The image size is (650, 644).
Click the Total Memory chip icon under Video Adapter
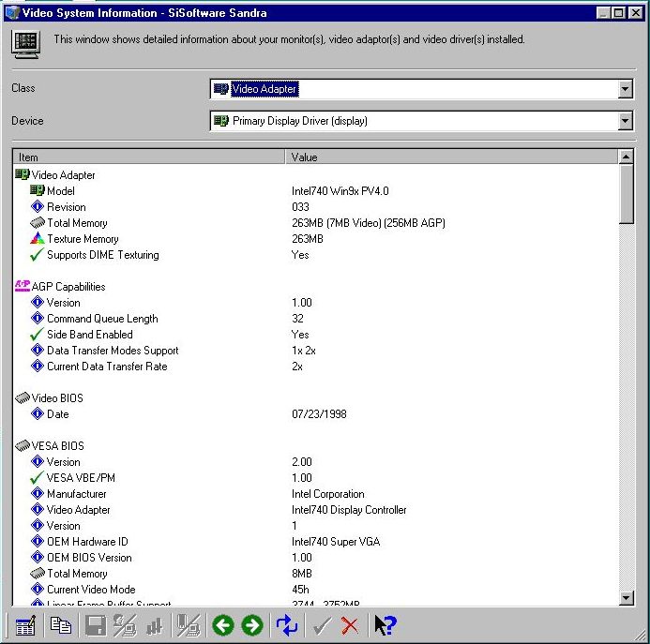38,223
